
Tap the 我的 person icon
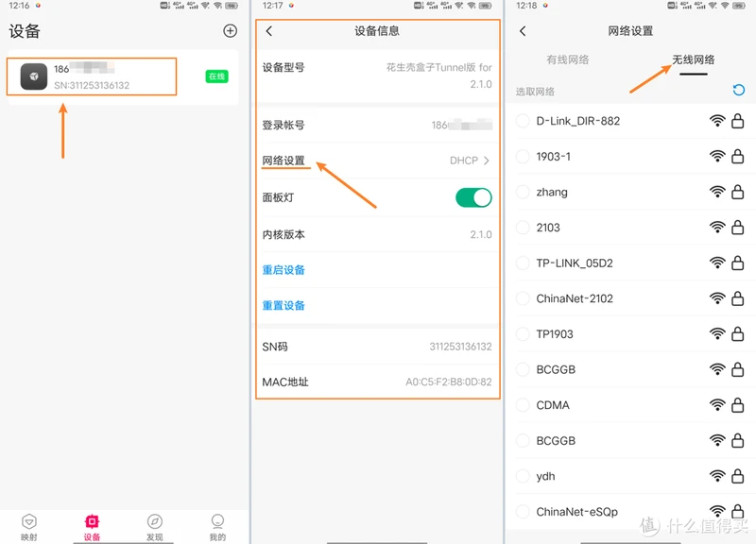point(217,521)
